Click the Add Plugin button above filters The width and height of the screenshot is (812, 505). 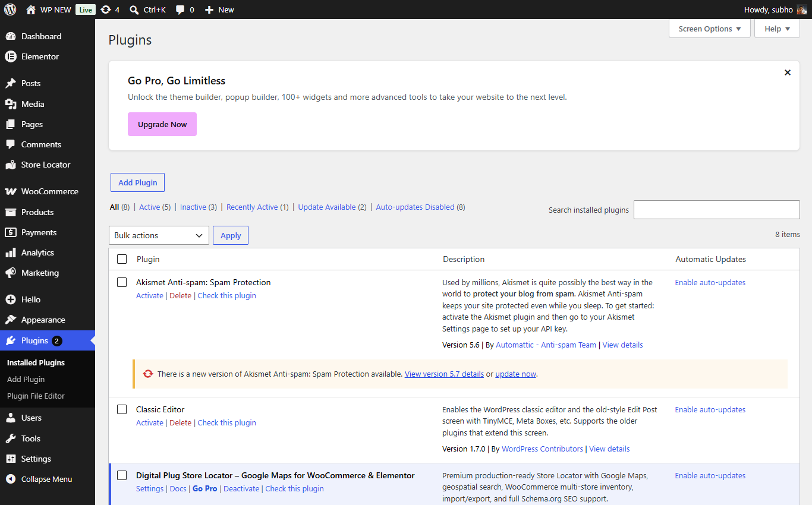coord(137,182)
